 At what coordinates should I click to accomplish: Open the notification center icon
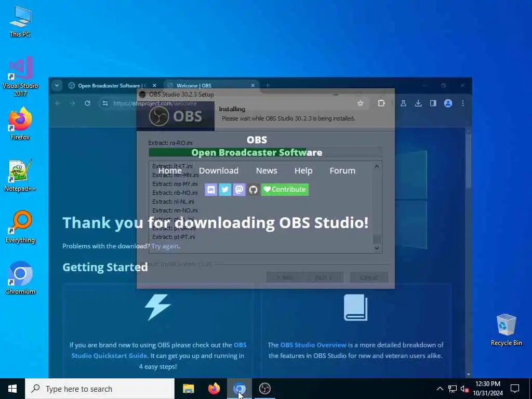[515, 389]
